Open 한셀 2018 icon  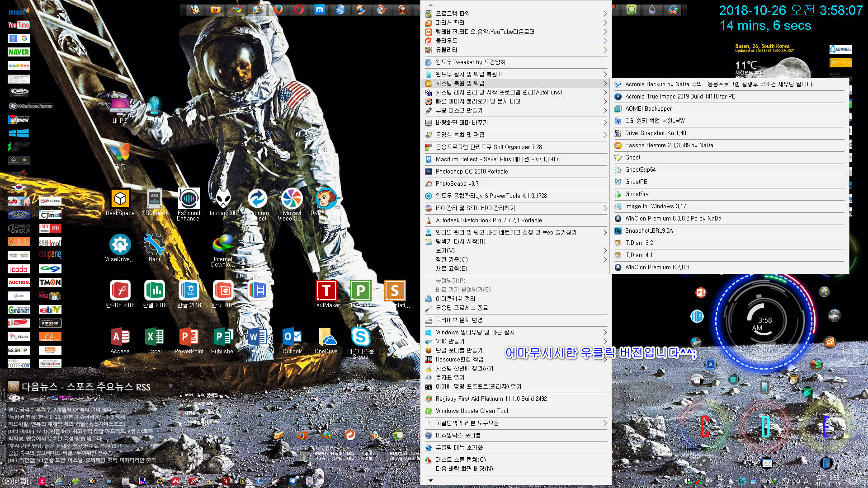[155, 294]
